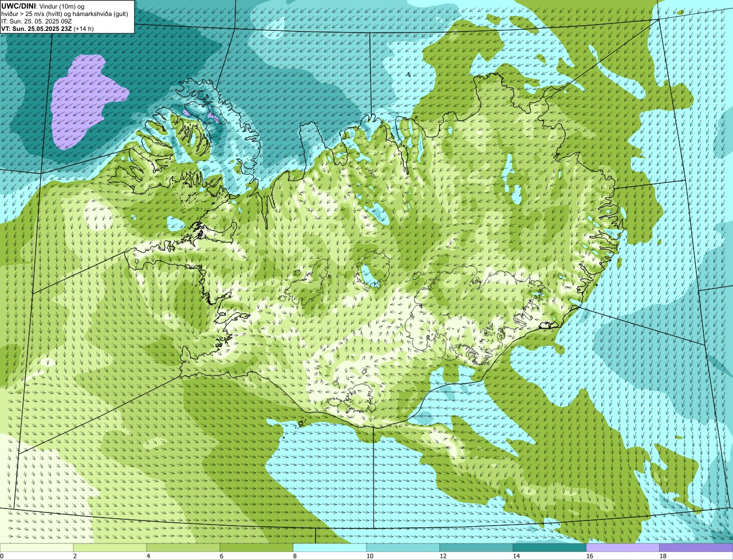Pick the 10–12 m/s legend swatch
Viewport: 733px width, 560px height.
click(403, 547)
